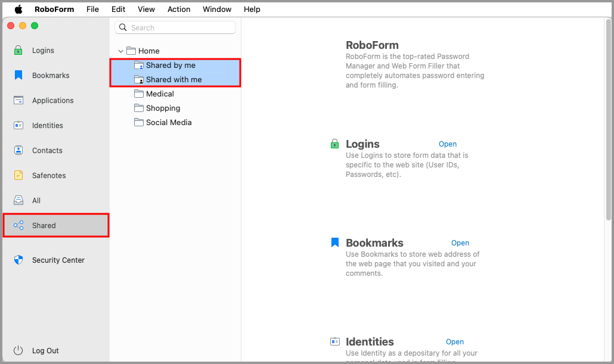
Task: Click the magnifying glass icon in search box
Action: tap(123, 27)
